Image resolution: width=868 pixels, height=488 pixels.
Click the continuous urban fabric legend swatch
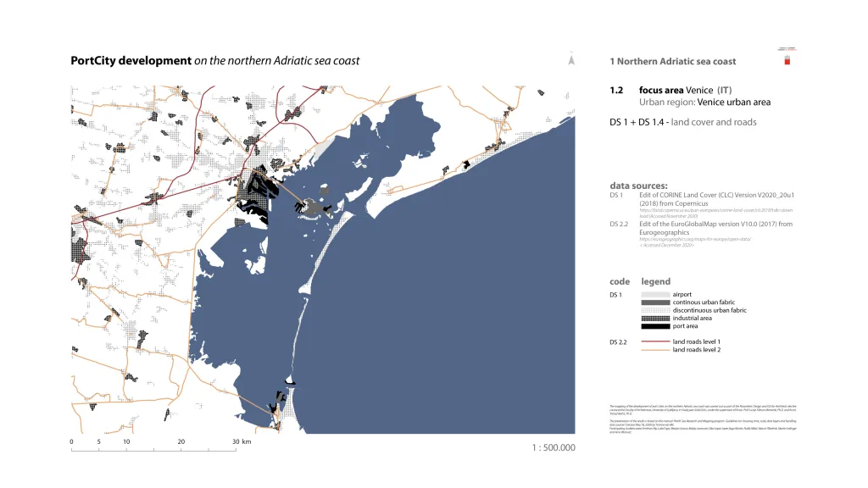coord(654,302)
